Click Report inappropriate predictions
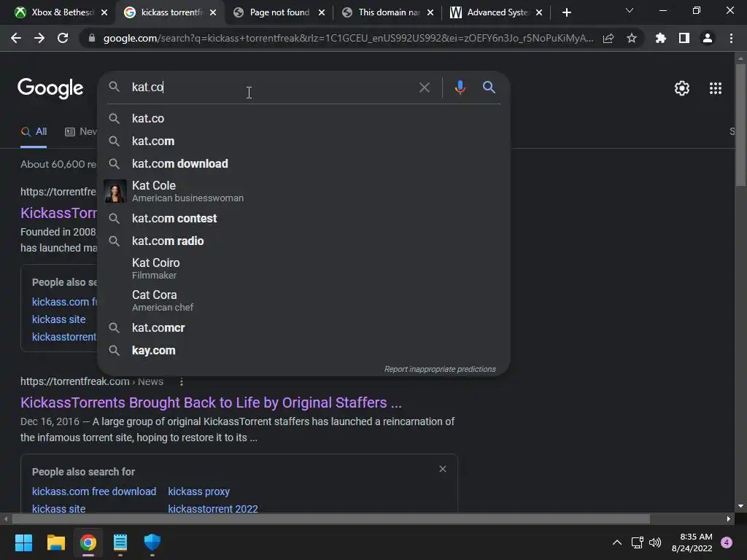Image resolution: width=747 pixels, height=560 pixels. [440, 369]
